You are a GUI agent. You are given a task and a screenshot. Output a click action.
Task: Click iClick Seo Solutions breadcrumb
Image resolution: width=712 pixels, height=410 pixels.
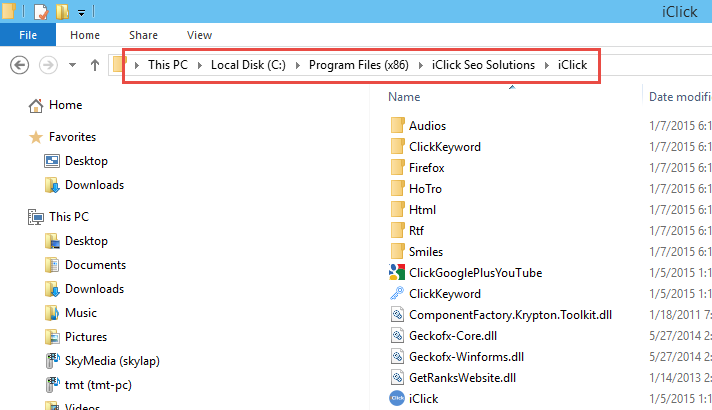[483, 65]
